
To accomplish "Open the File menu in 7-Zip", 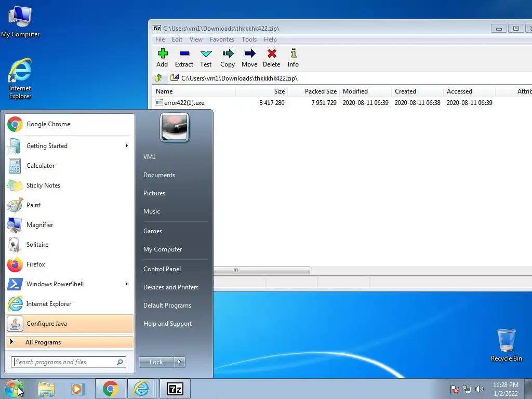I will [160, 39].
